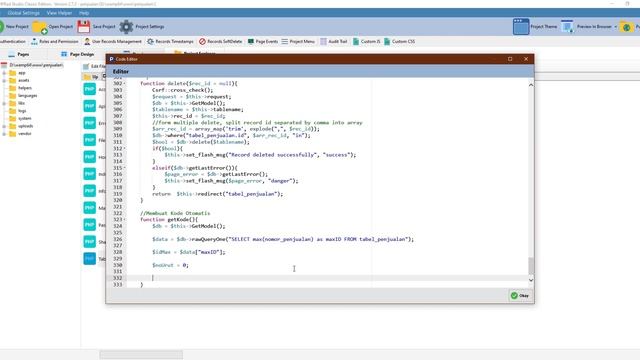Switch to the Pages tab

pos(19,54)
